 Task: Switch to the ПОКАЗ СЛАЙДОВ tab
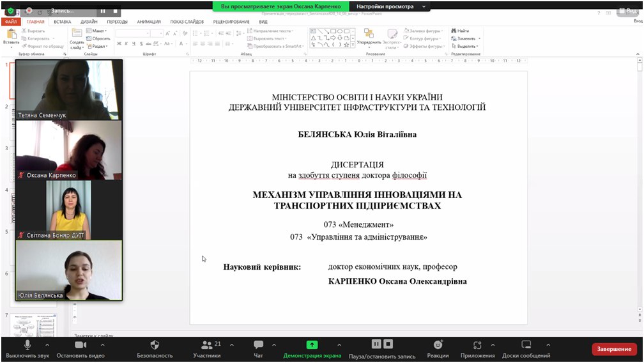(x=187, y=22)
